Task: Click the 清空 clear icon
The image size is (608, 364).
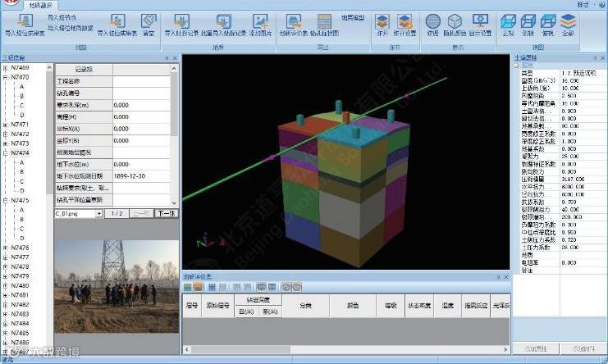Action: click(x=149, y=20)
